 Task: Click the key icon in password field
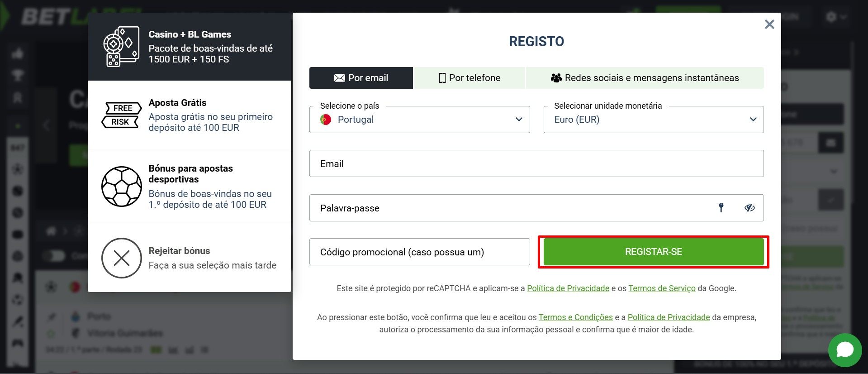[x=721, y=207]
